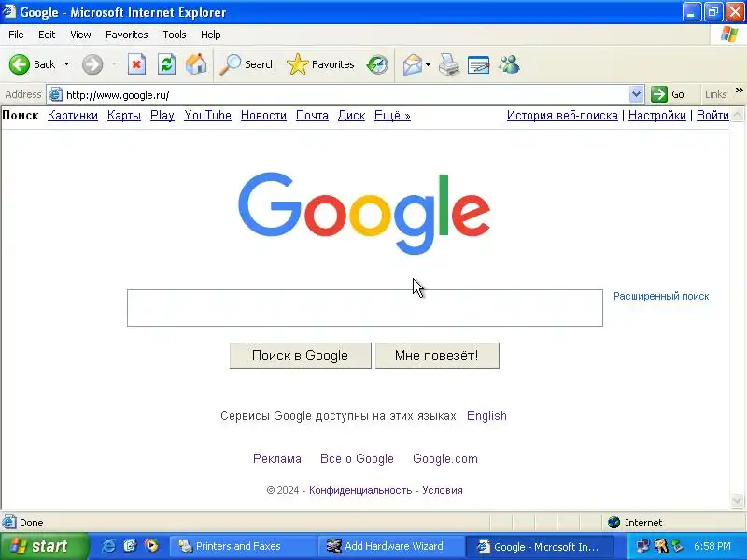Click the status bar Done page icon
Screen dimensions: 747x560
tap(9, 523)
